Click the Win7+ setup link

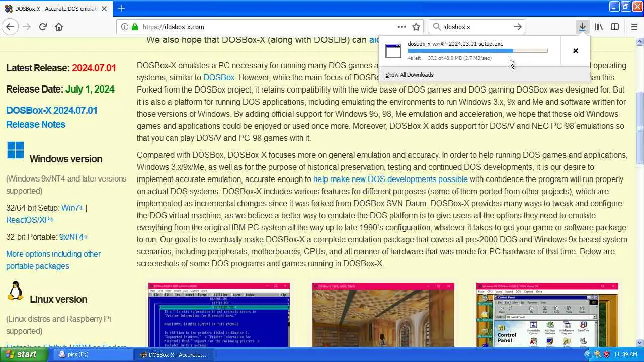(x=72, y=208)
